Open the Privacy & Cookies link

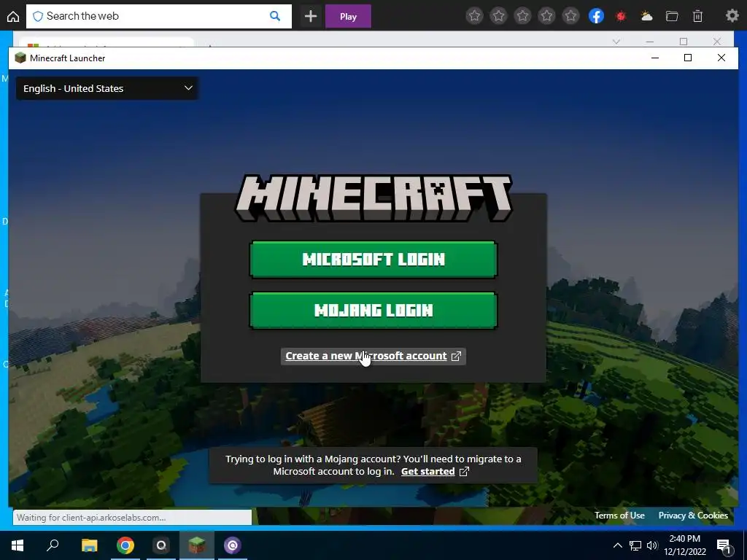point(693,516)
